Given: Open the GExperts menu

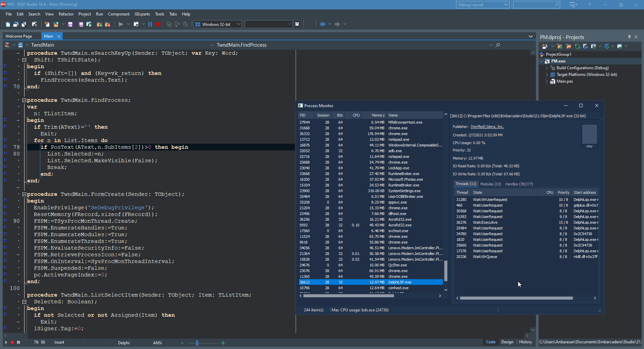Looking at the screenshot, I should tap(142, 14).
